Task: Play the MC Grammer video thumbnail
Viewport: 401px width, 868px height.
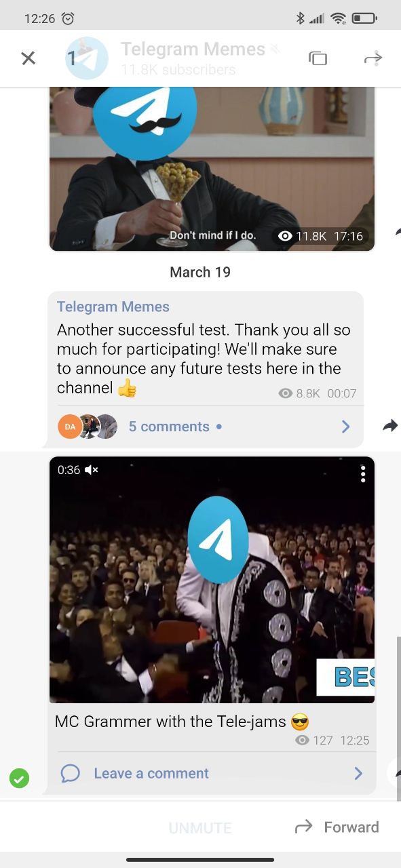Action: pos(212,580)
